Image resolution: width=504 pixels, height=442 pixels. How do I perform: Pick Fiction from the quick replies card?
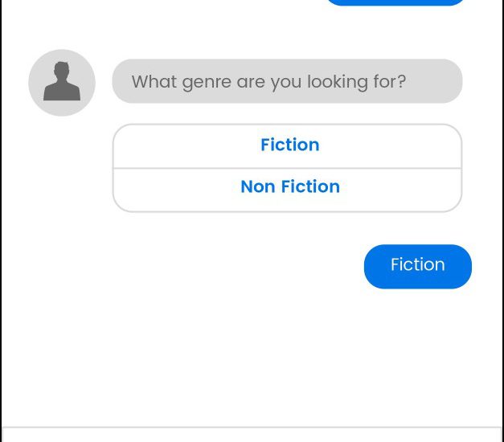click(287, 146)
